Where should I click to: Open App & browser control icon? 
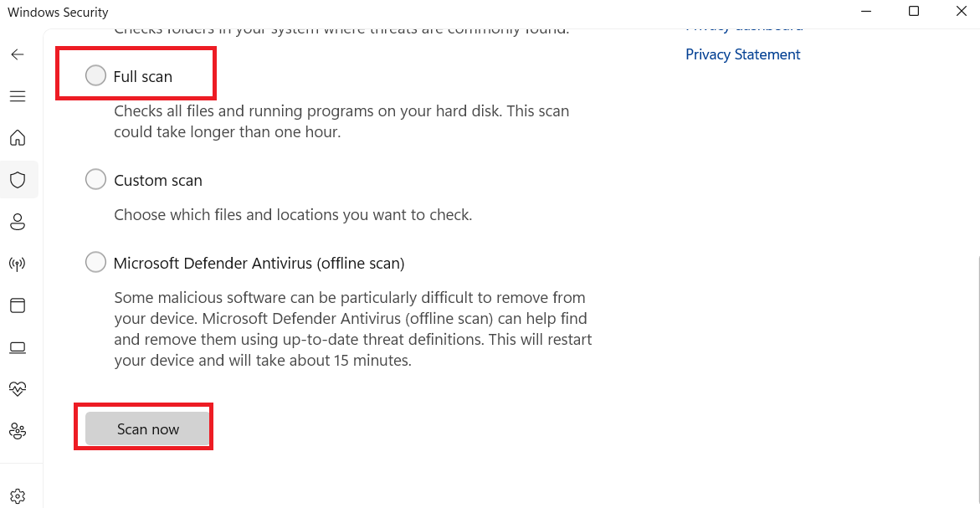click(x=18, y=305)
